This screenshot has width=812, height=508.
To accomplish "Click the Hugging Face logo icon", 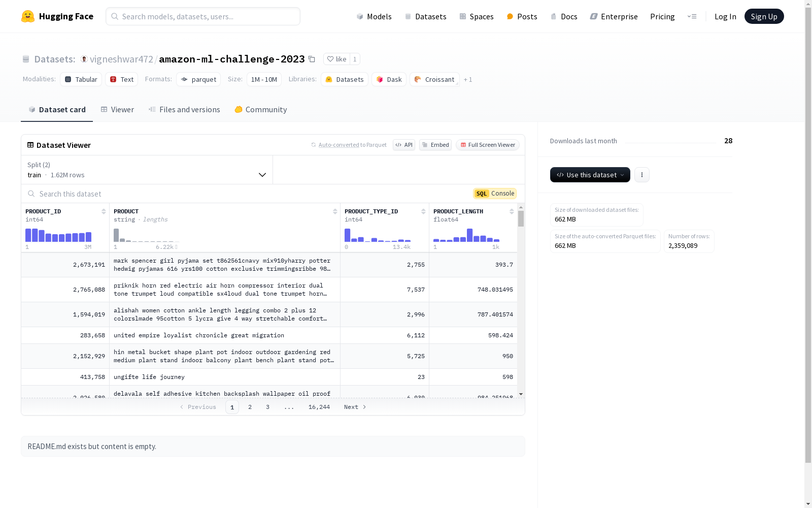I will (28, 16).
